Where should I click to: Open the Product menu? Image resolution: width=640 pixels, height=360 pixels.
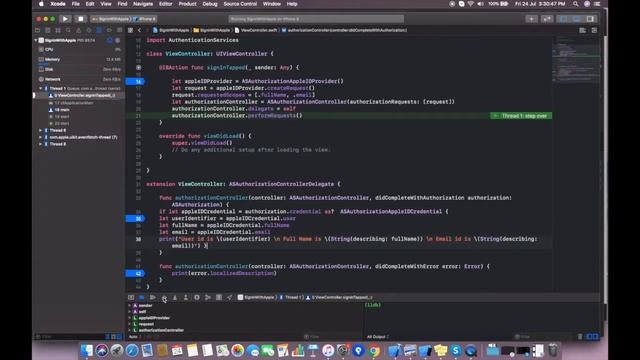(187, 4)
